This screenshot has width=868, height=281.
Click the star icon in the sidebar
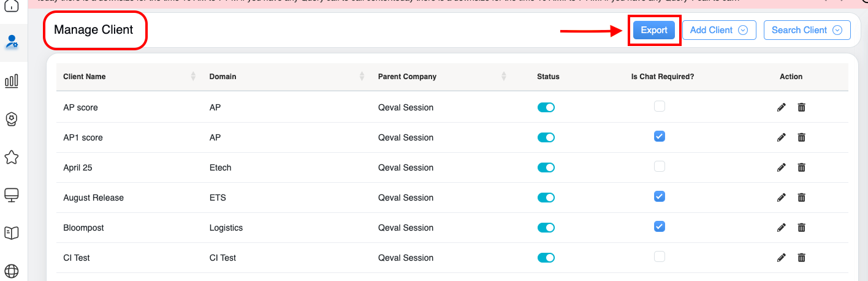pos(12,157)
